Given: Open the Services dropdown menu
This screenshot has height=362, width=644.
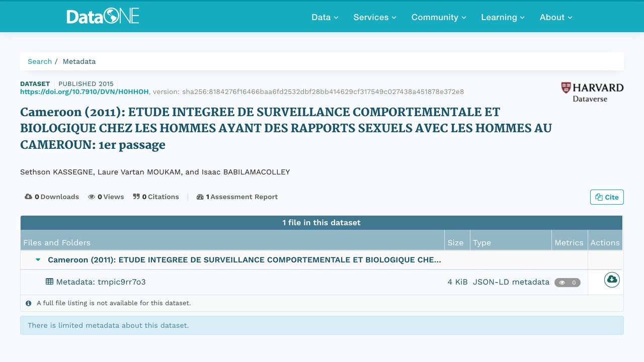Looking at the screenshot, I should click(x=375, y=17).
